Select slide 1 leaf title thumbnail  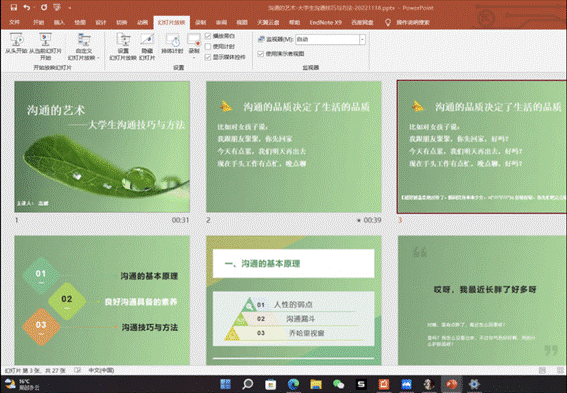102,146
